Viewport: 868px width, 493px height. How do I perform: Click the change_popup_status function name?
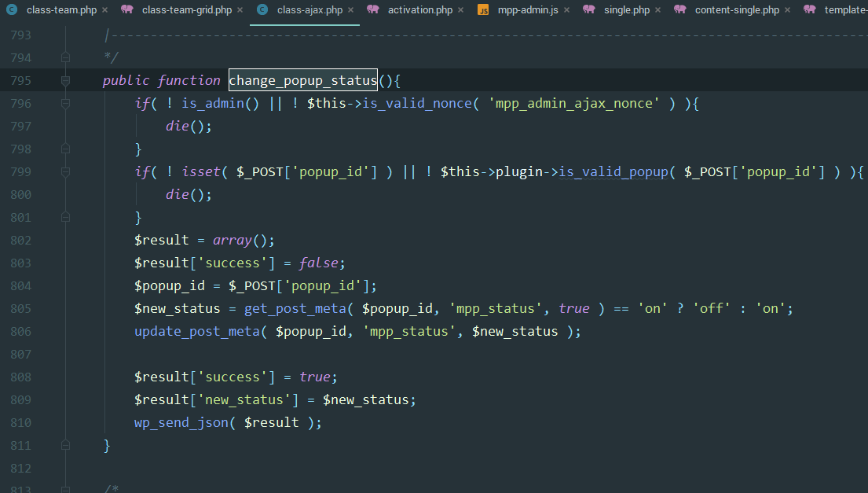coord(302,80)
